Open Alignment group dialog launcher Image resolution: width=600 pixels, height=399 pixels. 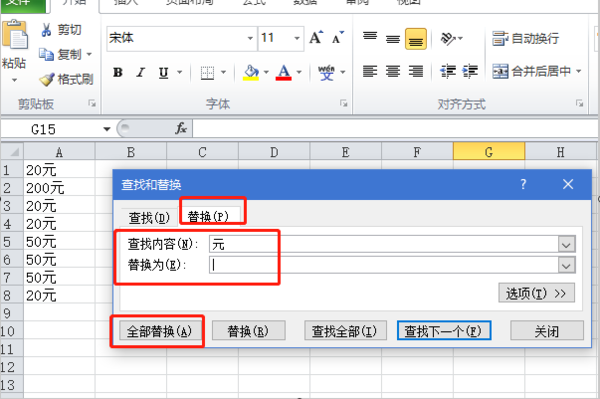[x=579, y=103]
